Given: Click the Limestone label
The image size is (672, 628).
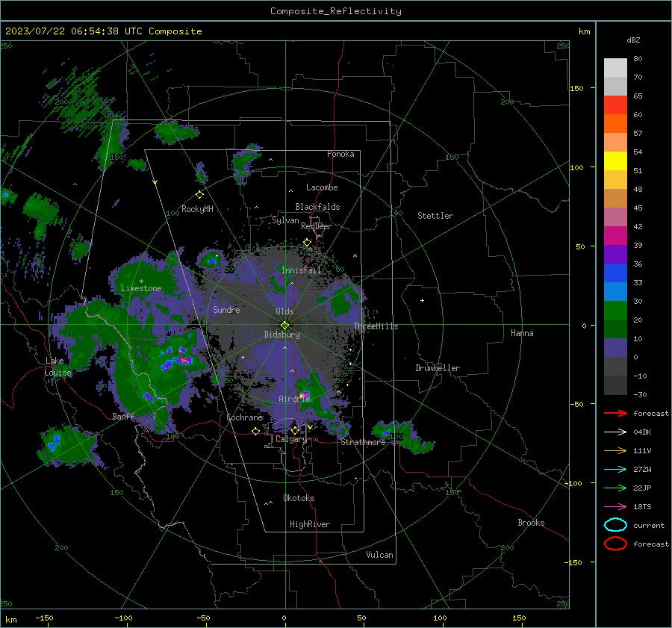Looking at the screenshot, I should pos(141,288).
